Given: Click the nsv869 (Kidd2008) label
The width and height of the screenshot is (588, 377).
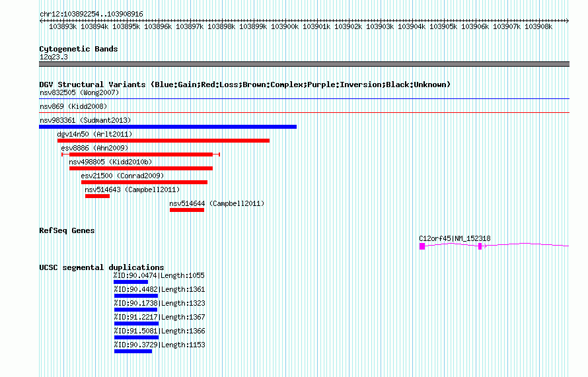Looking at the screenshot, I should (x=73, y=106).
